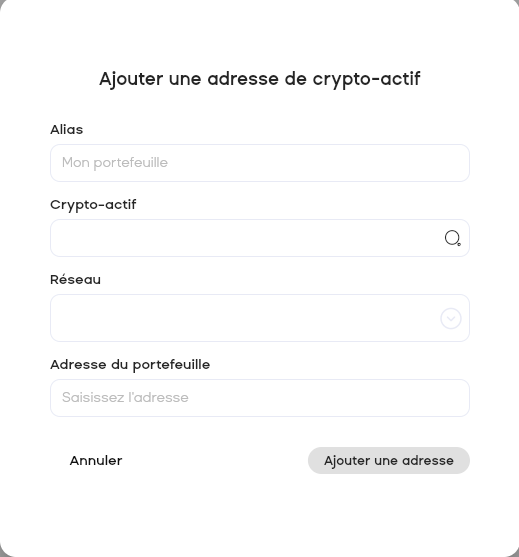The height and width of the screenshot is (557, 519).
Task: Click the "Adresse du portefeuille" label
Action: [130, 365]
